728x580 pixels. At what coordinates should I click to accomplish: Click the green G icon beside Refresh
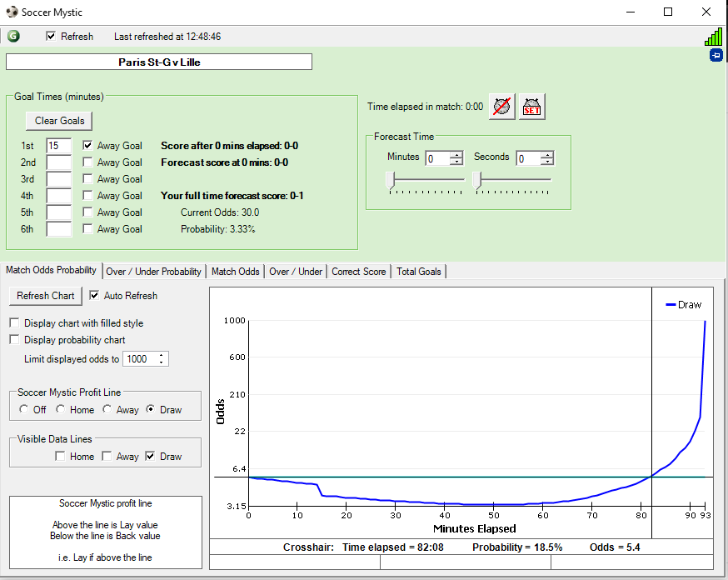(x=13, y=36)
